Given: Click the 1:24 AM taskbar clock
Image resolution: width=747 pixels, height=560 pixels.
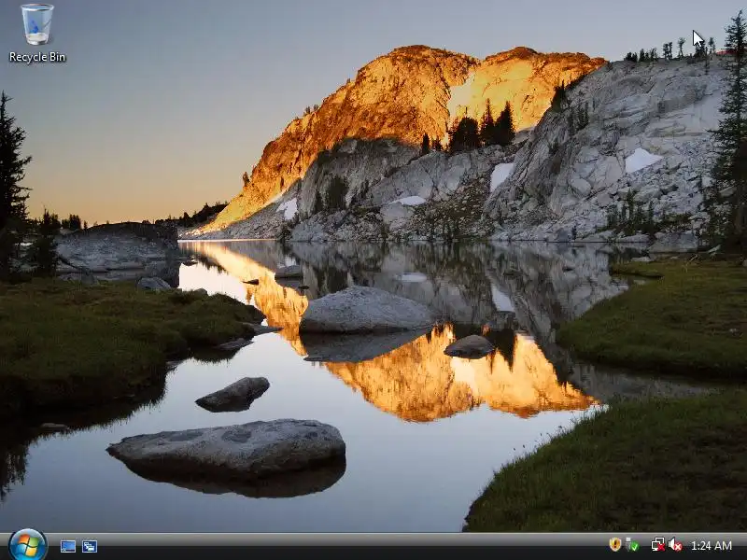Looking at the screenshot, I should (712, 545).
